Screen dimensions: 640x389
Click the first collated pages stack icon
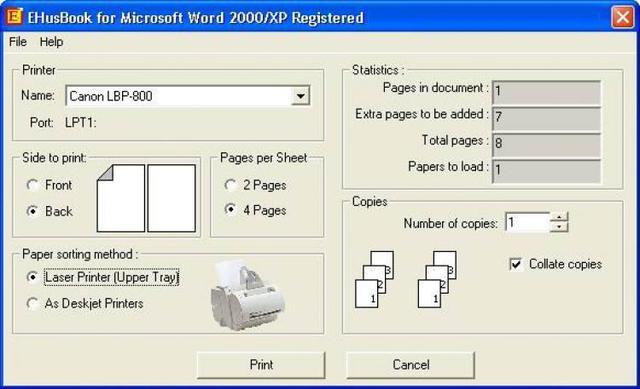coord(374,280)
